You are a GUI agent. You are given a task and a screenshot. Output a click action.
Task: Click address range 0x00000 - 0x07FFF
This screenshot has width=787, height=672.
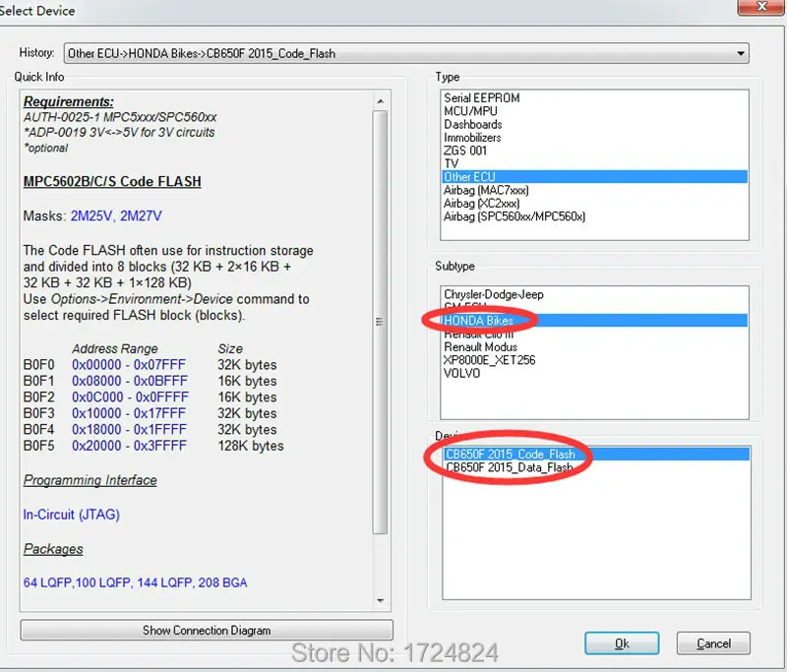[129, 365]
